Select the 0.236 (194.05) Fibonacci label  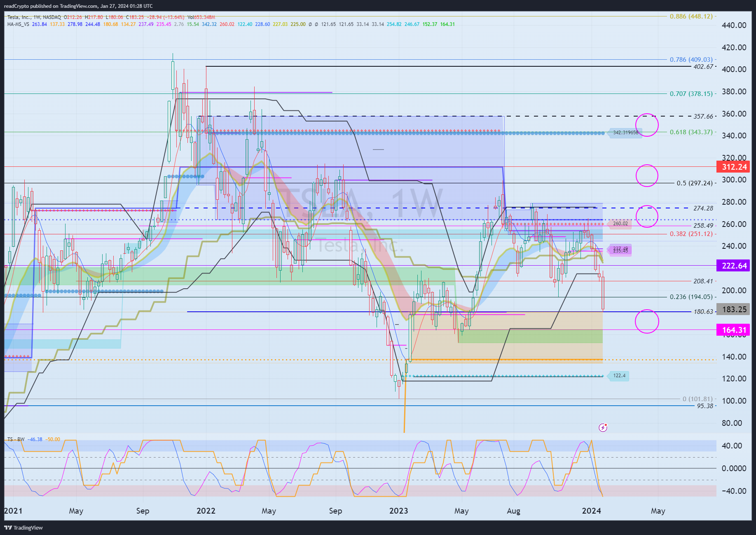691,297
